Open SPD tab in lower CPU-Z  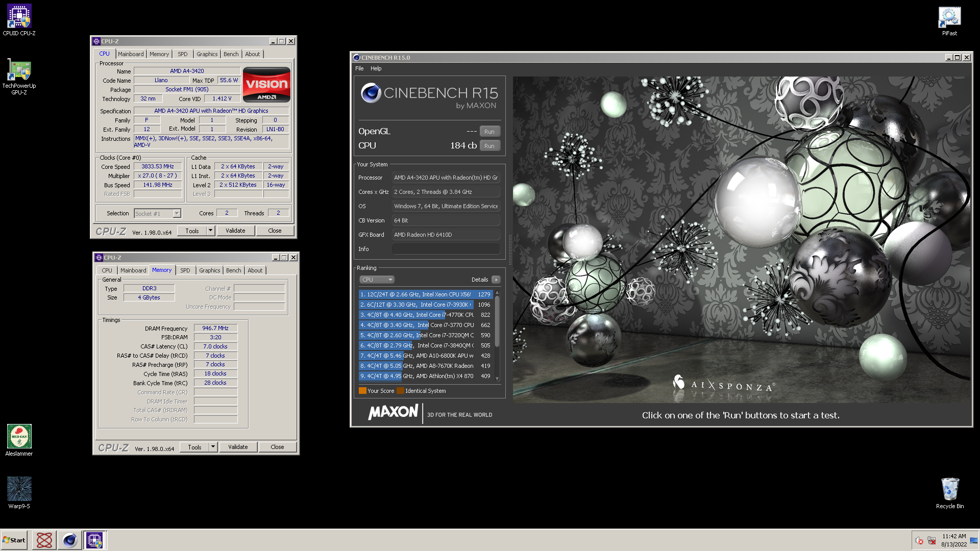tap(185, 270)
